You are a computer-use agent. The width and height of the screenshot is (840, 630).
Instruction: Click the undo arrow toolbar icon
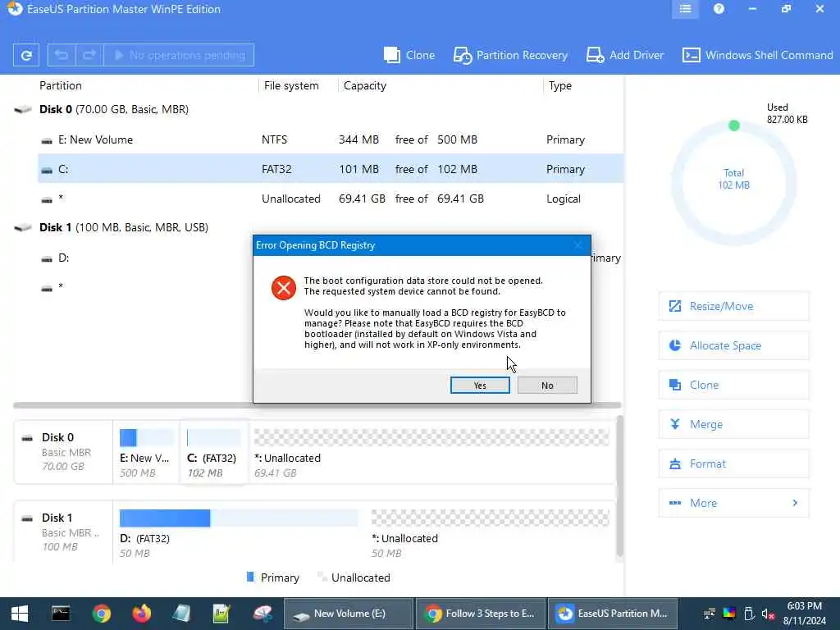pos(61,55)
